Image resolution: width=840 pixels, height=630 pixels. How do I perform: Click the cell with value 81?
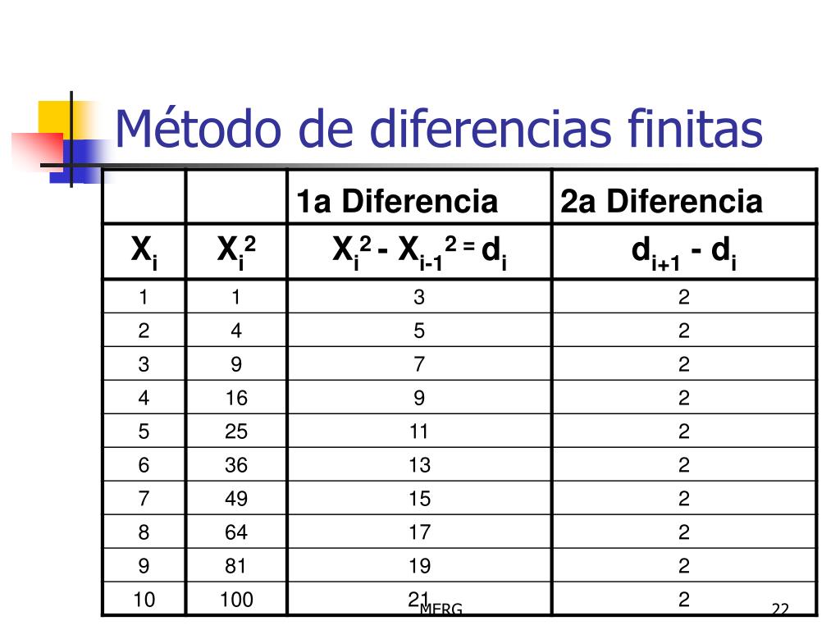tap(236, 565)
